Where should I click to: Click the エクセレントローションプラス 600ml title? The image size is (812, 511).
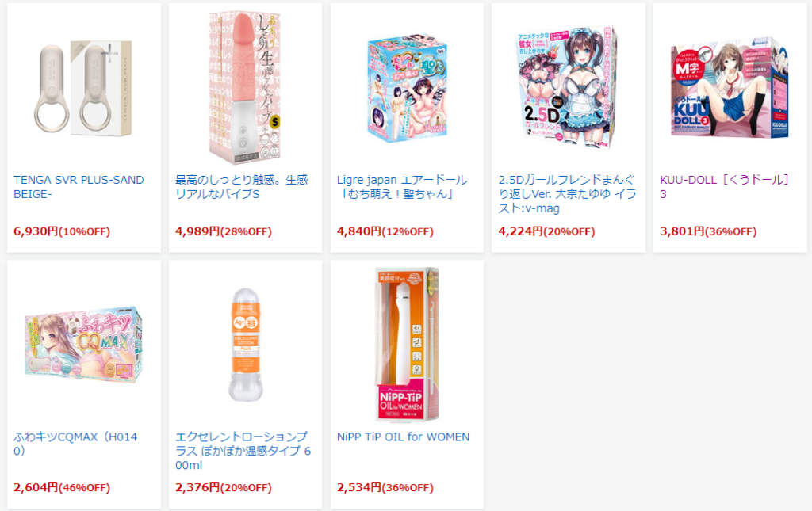[x=243, y=451]
